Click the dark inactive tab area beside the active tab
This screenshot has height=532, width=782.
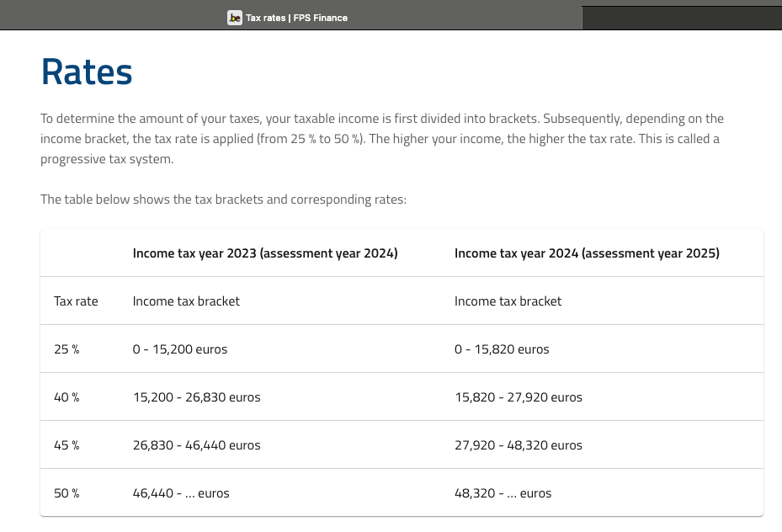(x=680, y=18)
